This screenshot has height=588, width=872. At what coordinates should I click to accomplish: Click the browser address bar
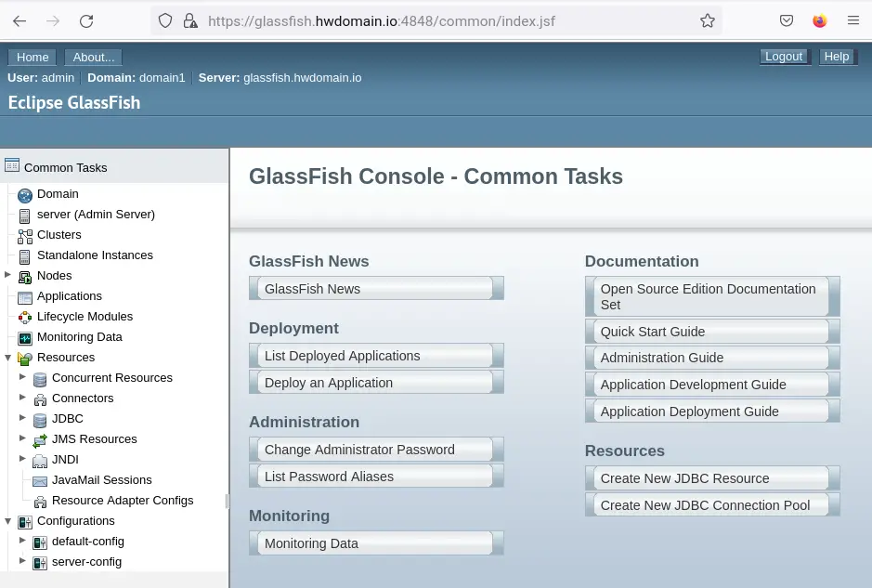pos(446,20)
